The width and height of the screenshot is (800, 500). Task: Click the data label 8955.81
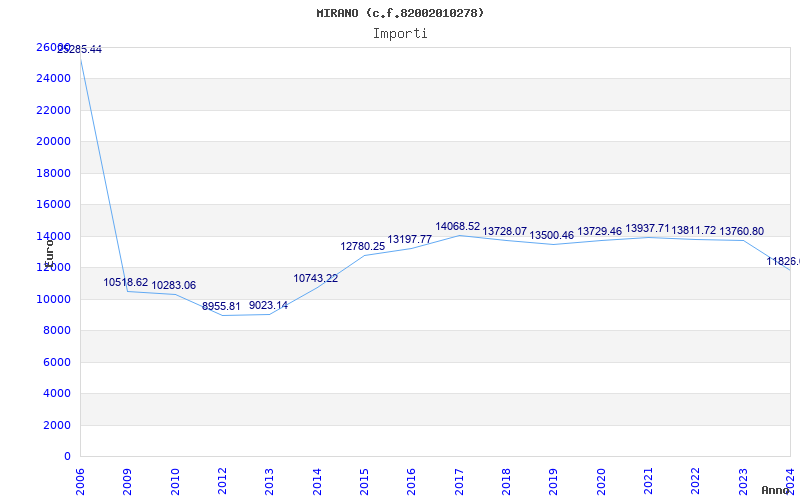(221, 306)
